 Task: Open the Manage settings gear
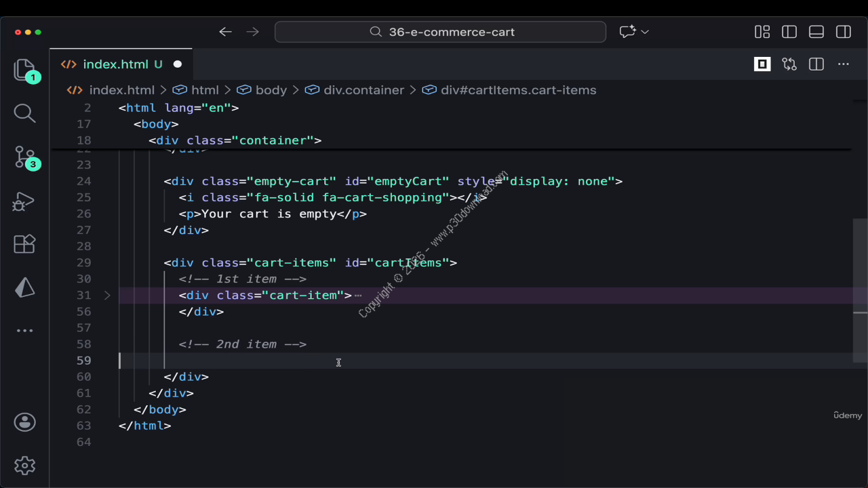(x=24, y=466)
